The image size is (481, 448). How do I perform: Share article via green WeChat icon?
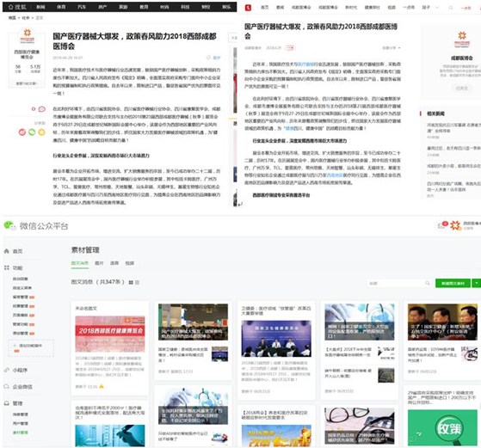[x=32, y=132]
